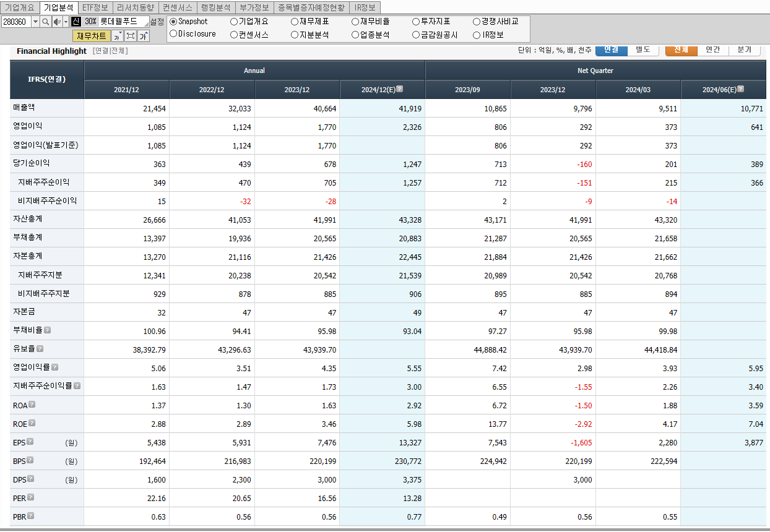This screenshot has height=532, width=770.
Task: Click the help icon next to BPS
Action: coord(30,460)
